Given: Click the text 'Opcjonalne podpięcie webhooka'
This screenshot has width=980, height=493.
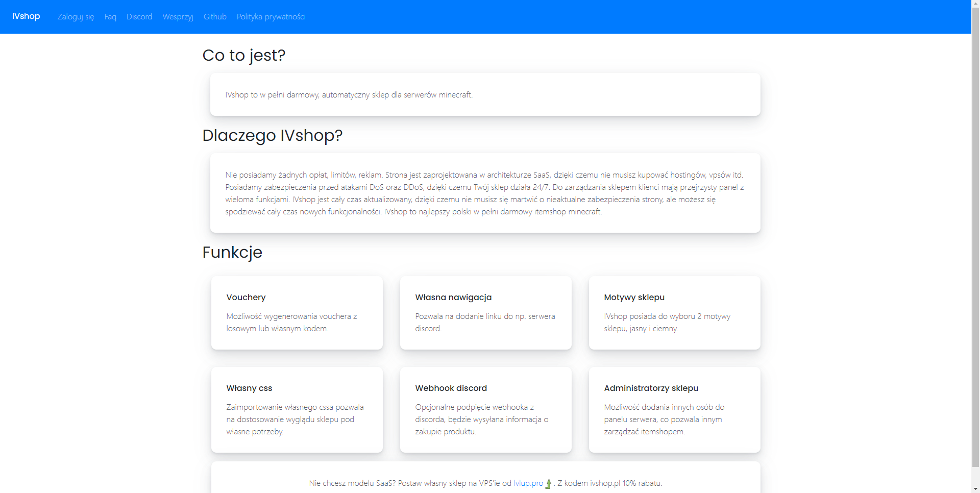Looking at the screenshot, I should pyautogui.click(x=482, y=419).
